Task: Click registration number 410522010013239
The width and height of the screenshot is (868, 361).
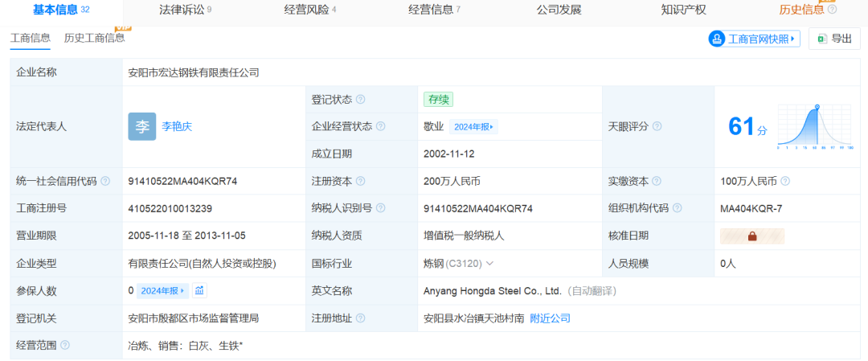Action: pyautogui.click(x=170, y=208)
